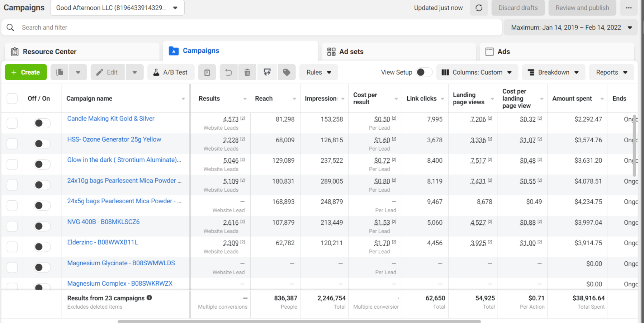The height and width of the screenshot is (323, 644).
Task: Click the search magnifier icon
Action: point(10,28)
